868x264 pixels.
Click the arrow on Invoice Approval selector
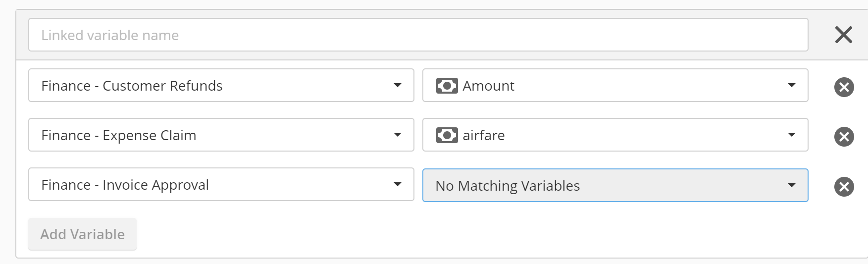pyautogui.click(x=397, y=184)
